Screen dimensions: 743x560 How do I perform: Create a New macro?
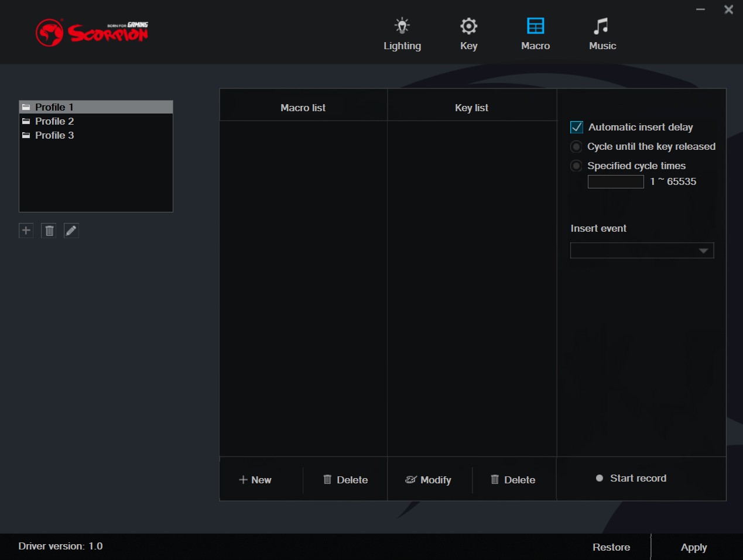pyautogui.click(x=255, y=480)
